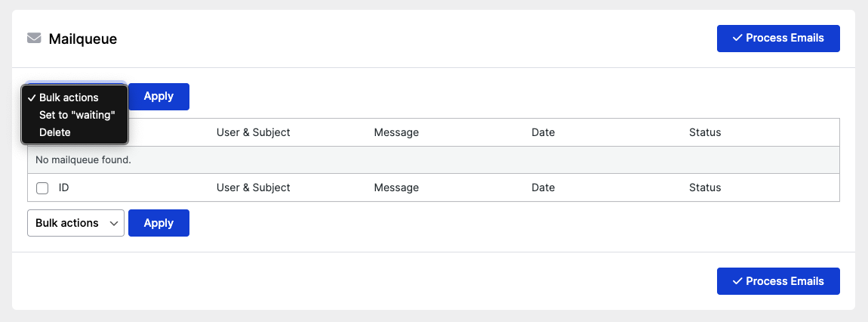Click the top Apply button
Viewport: 868px width, 322px height.
point(159,97)
